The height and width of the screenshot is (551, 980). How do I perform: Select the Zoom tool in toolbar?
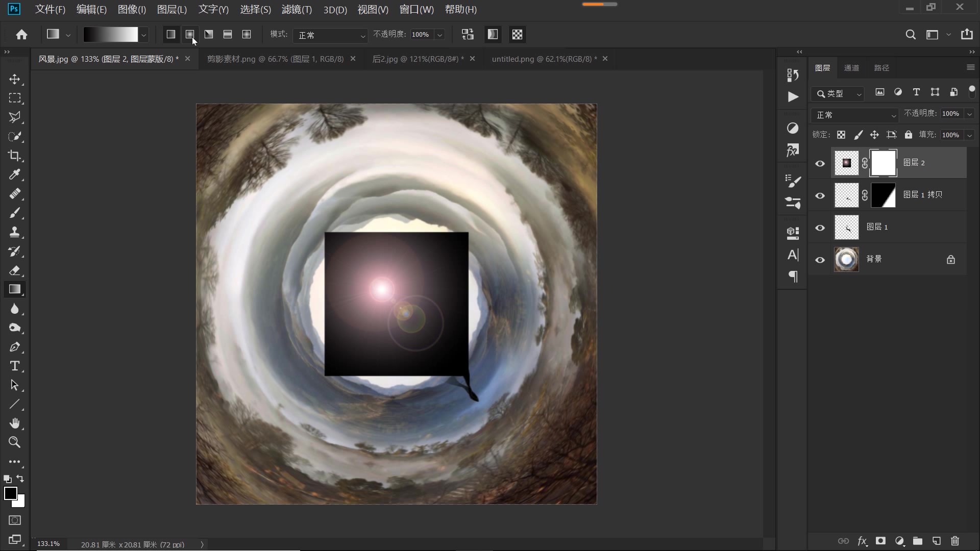[14, 442]
